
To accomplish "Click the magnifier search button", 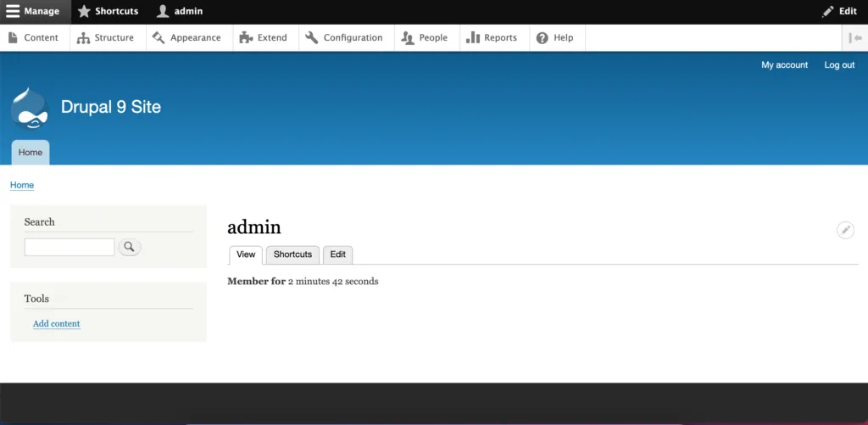I will click(x=130, y=247).
